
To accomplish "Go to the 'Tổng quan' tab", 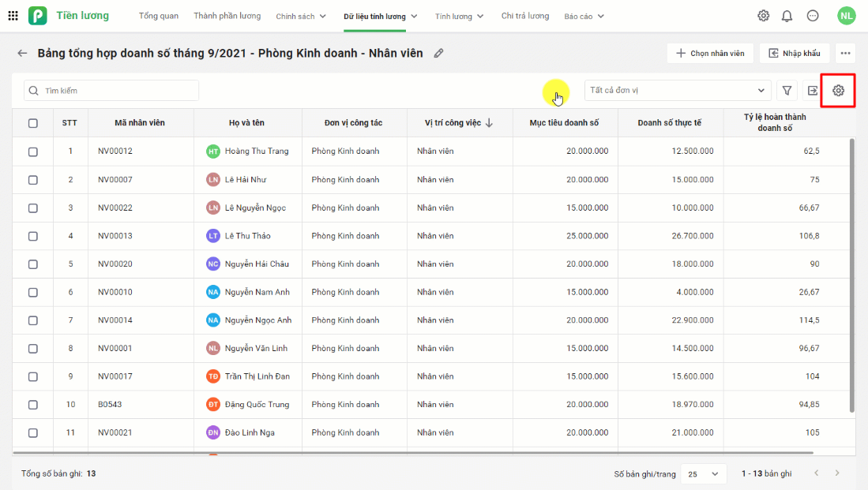I will pos(159,16).
